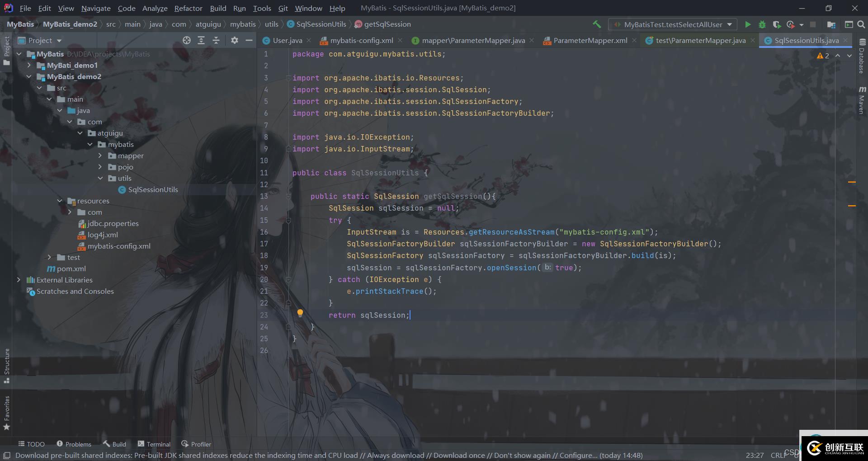This screenshot has width=868, height=461.
Task: Switch to test\ParameterMapper.java tab
Action: pyautogui.click(x=700, y=40)
